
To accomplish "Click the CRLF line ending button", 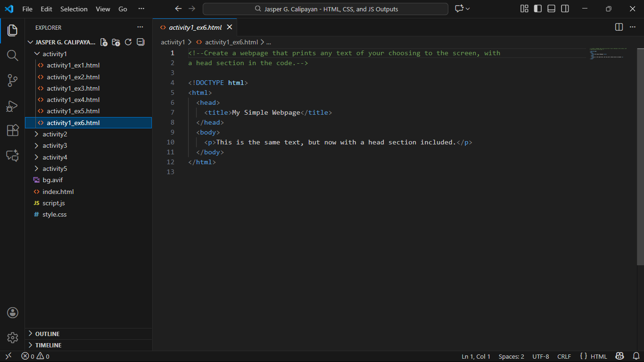I will pyautogui.click(x=564, y=356).
